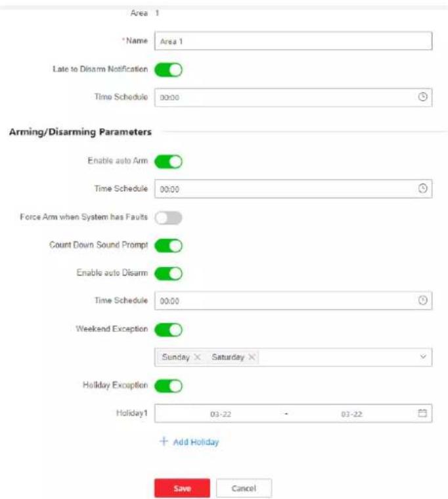Viewport: 448px width, 499px height.
Task: Click plus icon beside Add Holiday
Action: point(164,441)
